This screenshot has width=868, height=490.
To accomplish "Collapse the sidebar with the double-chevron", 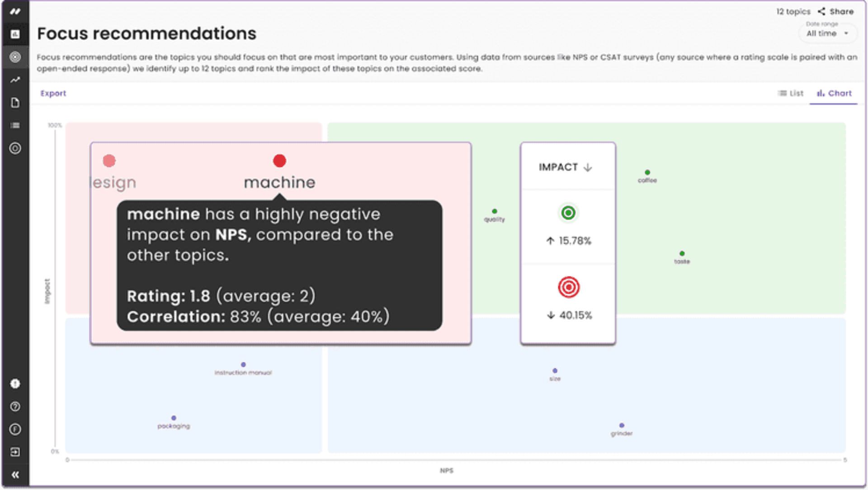I will (x=15, y=474).
